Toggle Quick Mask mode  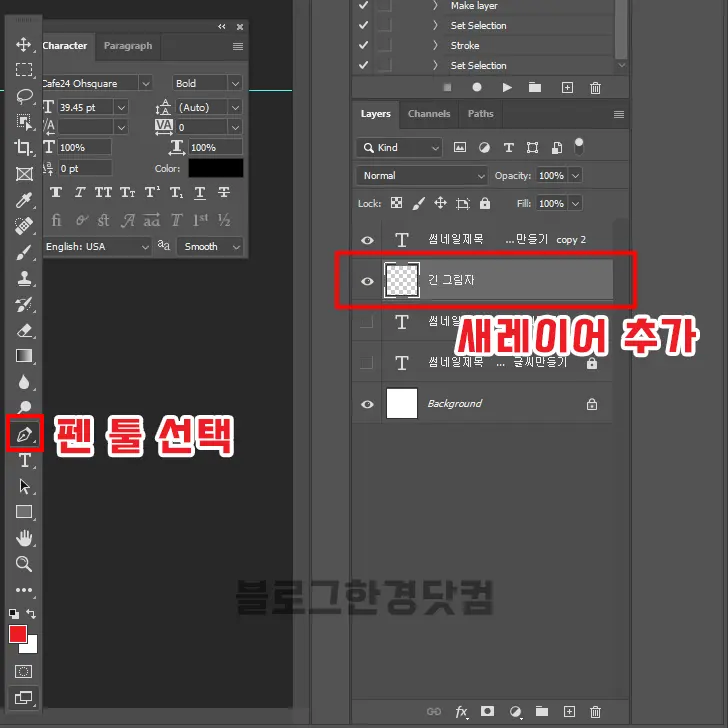(x=23, y=671)
